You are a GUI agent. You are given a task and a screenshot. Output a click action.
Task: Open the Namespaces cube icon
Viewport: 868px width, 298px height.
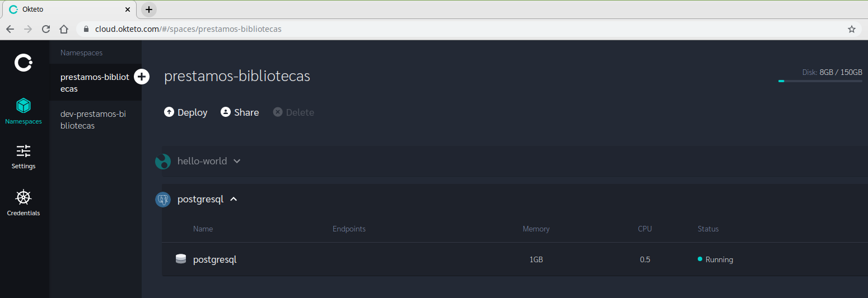coord(24,106)
